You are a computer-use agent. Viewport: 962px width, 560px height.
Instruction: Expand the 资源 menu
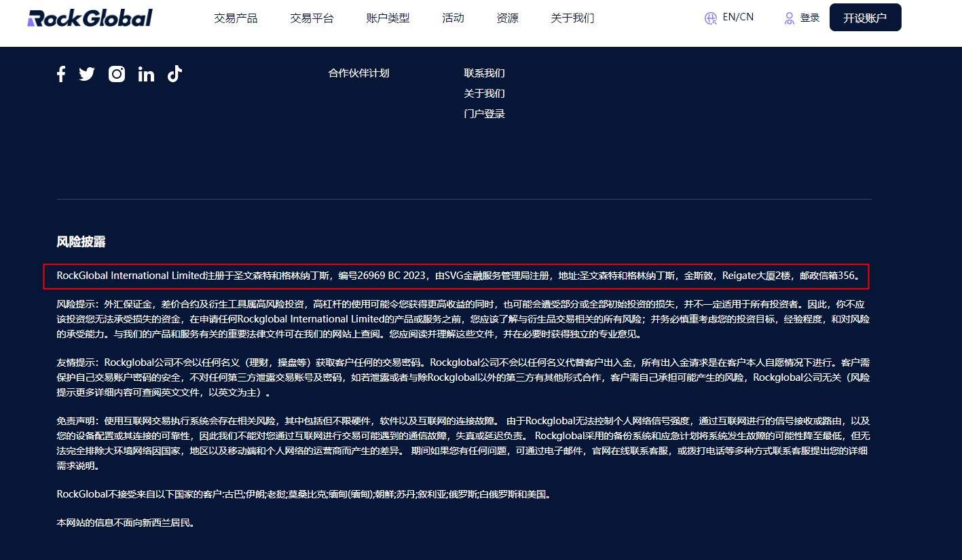[x=507, y=20]
